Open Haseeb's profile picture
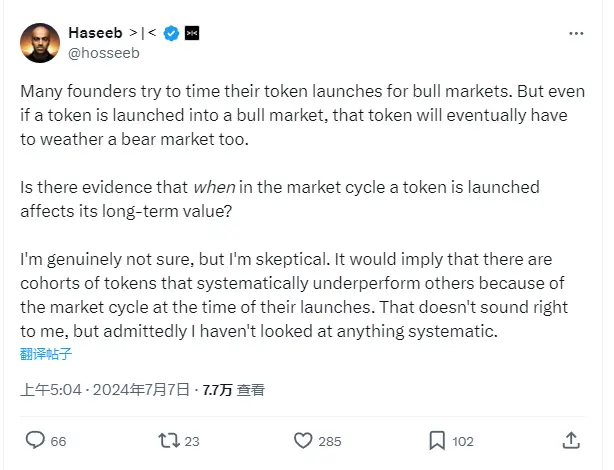The width and height of the screenshot is (614, 470). click(38, 42)
